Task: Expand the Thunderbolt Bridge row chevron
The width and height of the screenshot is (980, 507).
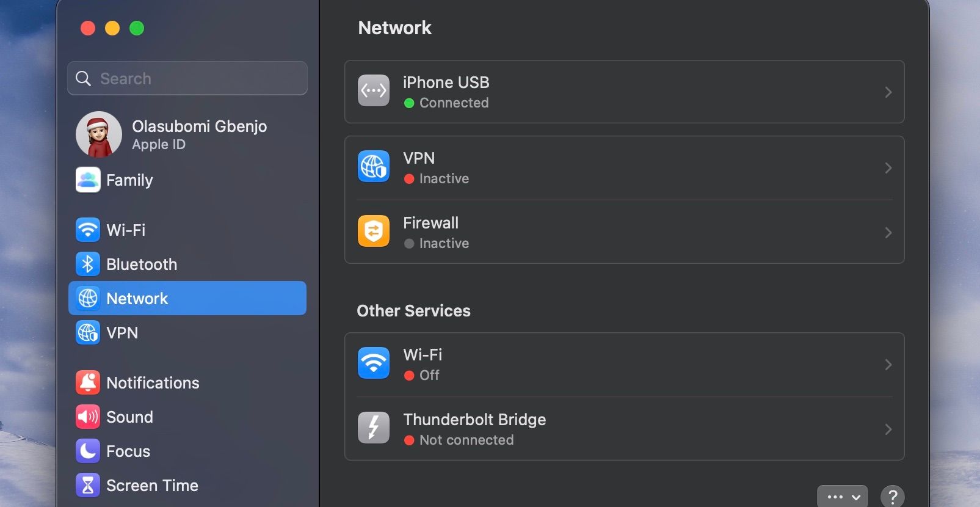Action: tap(888, 429)
